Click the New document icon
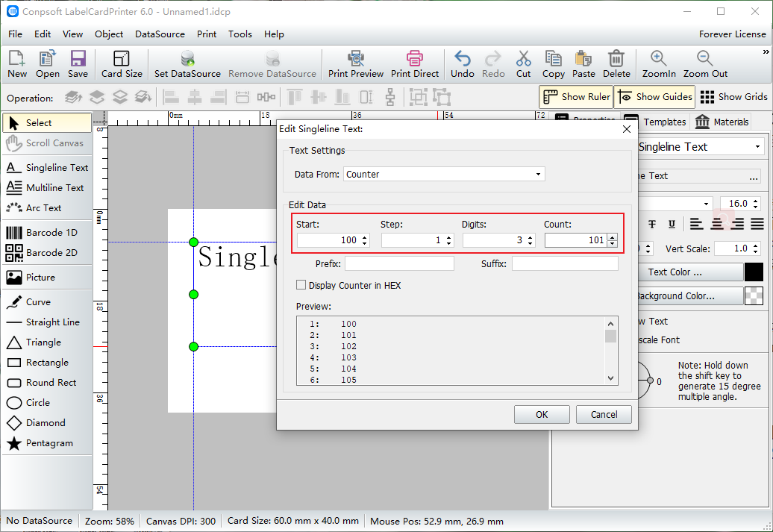This screenshot has height=532, width=773. [16, 64]
